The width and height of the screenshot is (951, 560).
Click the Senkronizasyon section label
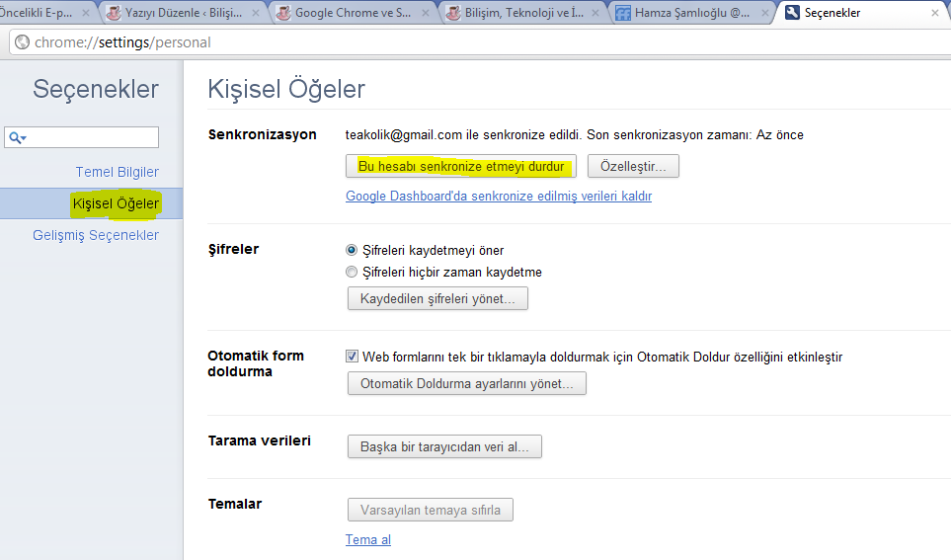262,134
